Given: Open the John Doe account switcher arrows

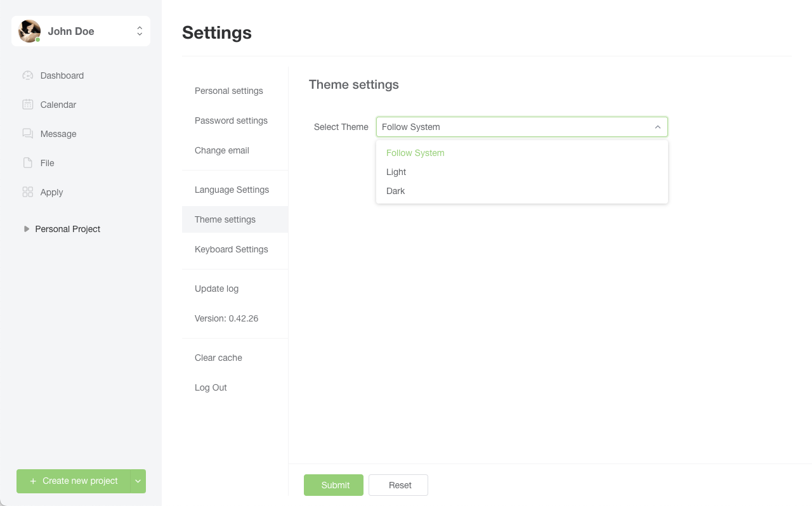Looking at the screenshot, I should click(x=140, y=31).
